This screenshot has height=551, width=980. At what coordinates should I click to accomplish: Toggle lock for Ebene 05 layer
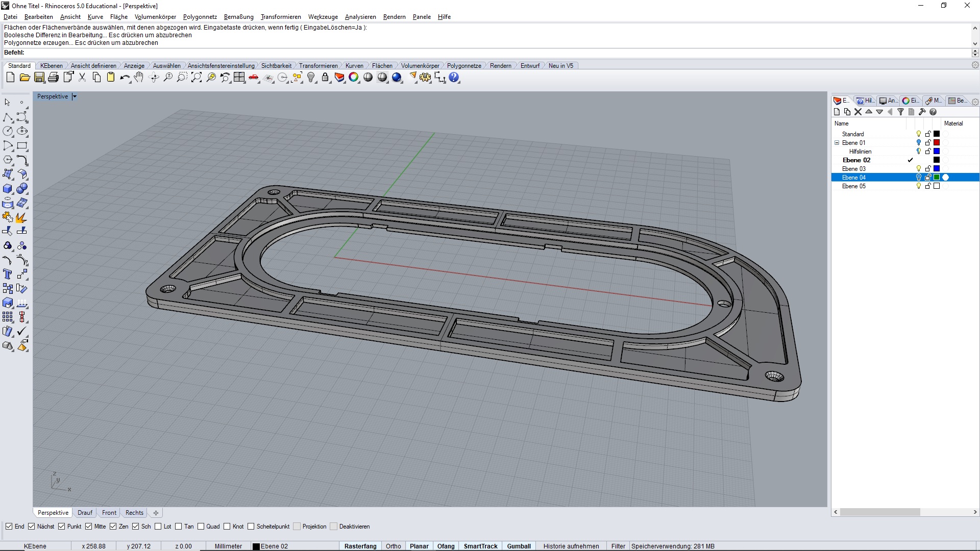pyautogui.click(x=928, y=186)
